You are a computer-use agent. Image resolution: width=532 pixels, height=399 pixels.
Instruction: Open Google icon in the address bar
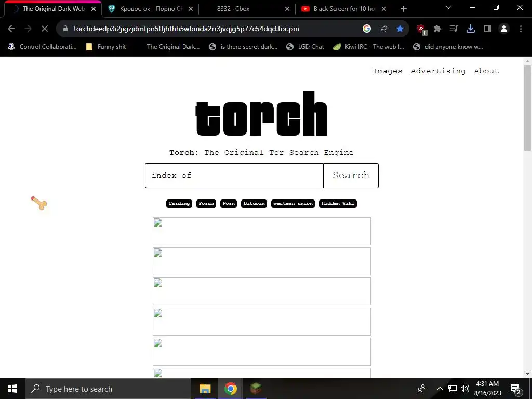366,29
